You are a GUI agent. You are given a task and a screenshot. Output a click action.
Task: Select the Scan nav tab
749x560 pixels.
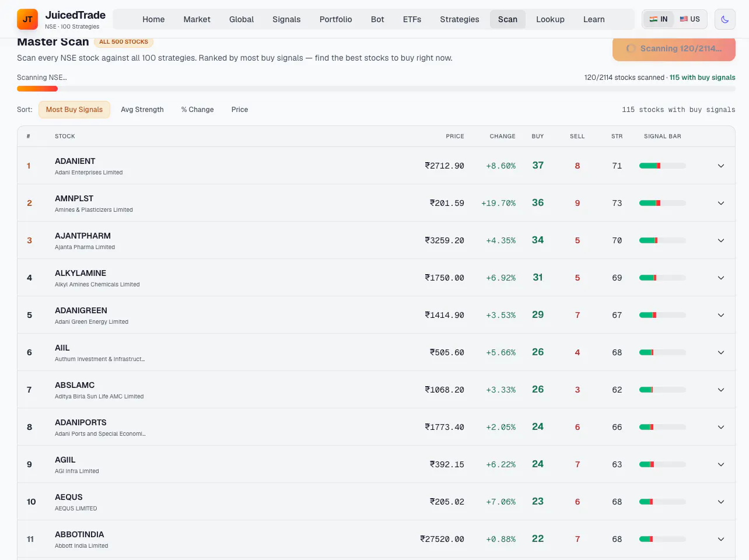pyautogui.click(x=508, y=19)
